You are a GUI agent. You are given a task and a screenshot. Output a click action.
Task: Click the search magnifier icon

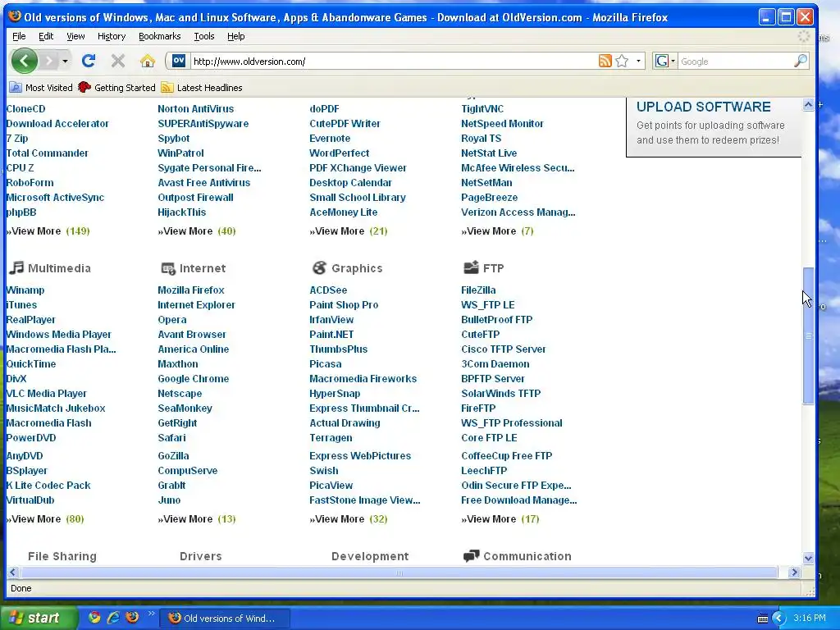pyautogui.click(x=801, y=61)
